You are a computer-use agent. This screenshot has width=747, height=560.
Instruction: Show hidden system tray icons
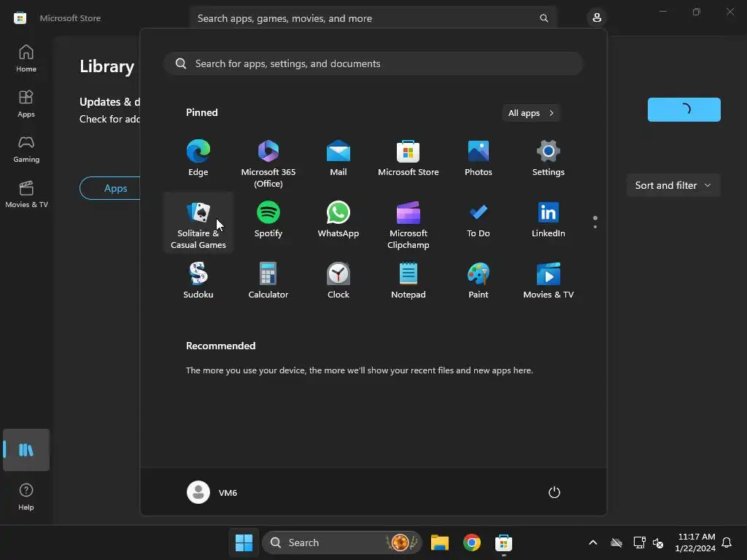click(593, 542)
